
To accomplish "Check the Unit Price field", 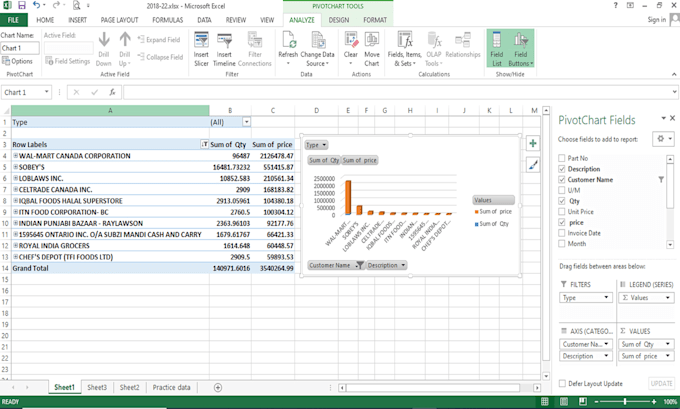I will [562, 212].
